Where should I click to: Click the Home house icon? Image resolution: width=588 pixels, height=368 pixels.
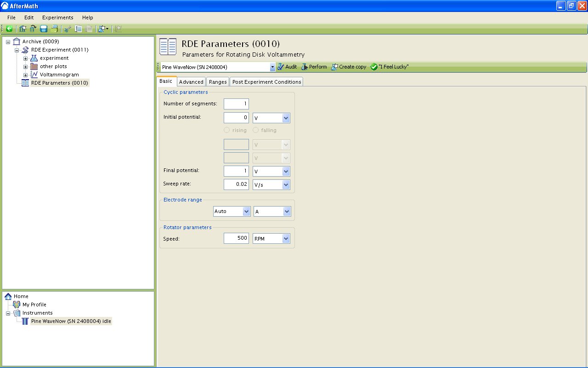[8, 296]
